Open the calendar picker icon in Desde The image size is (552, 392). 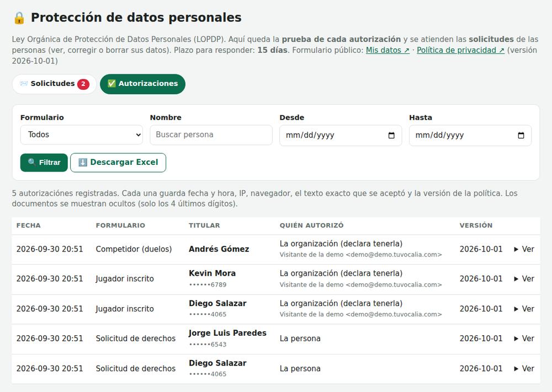(391, 136)
